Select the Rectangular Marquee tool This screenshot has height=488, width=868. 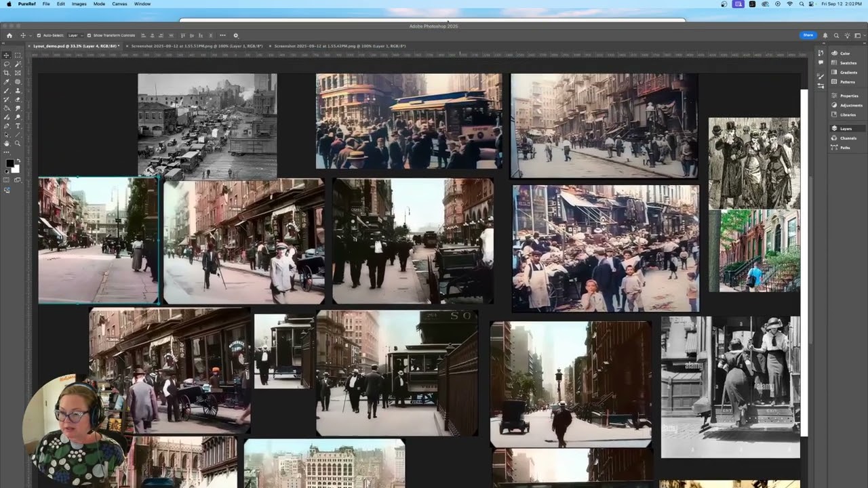click(18, 56)
